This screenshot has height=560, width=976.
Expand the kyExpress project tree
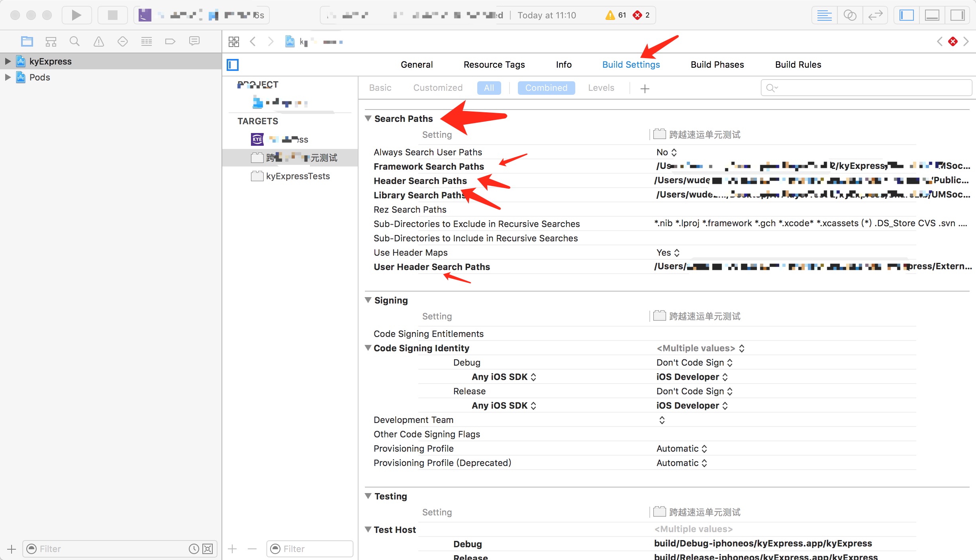[8, 61]
